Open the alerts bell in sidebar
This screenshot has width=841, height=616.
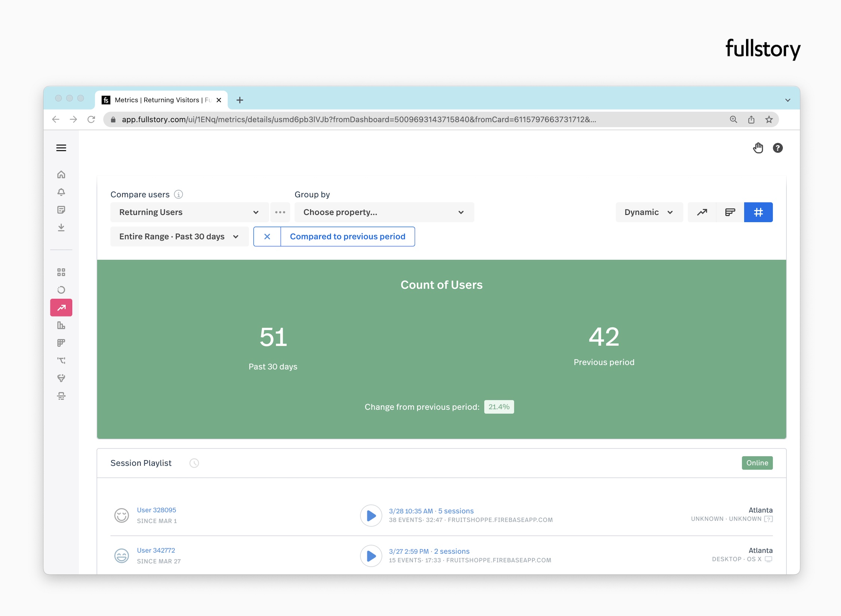tap(61, 192)
